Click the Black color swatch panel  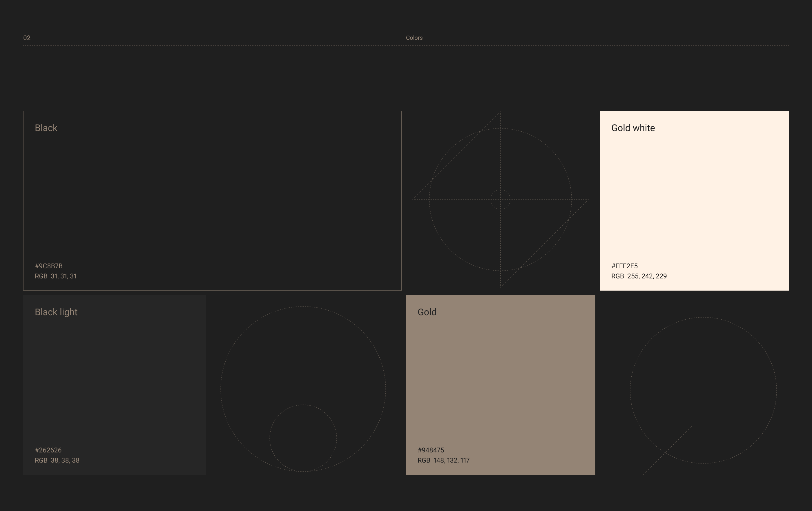point(212,200)
